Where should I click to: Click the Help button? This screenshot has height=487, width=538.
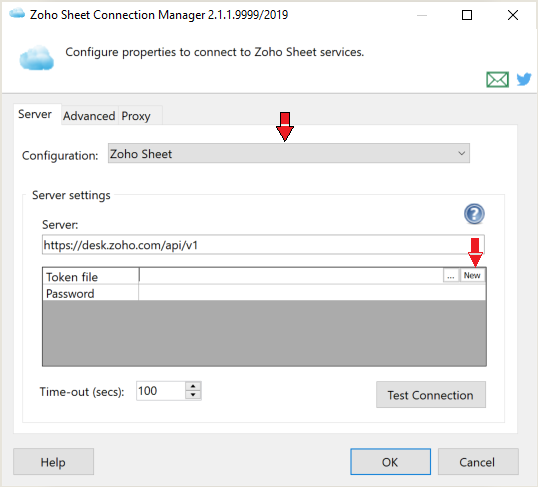pos(53,462)
